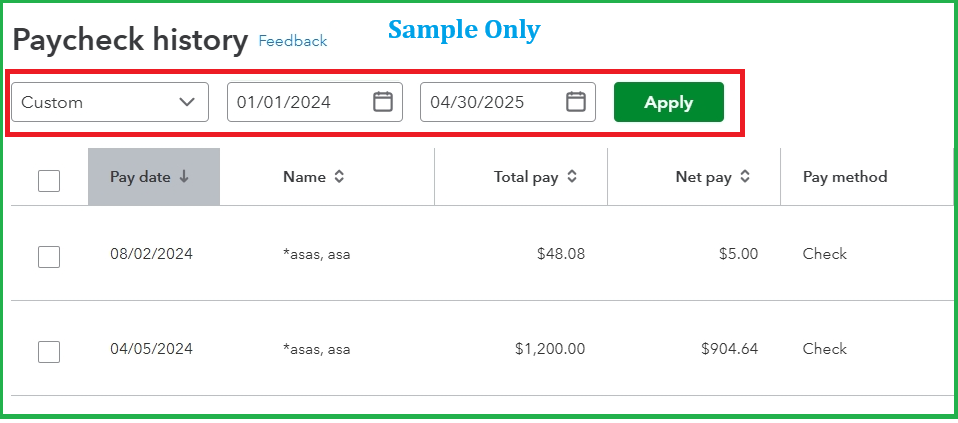958x423 pixels.
Task: Click the Apply button
Action: click(668, 102)
